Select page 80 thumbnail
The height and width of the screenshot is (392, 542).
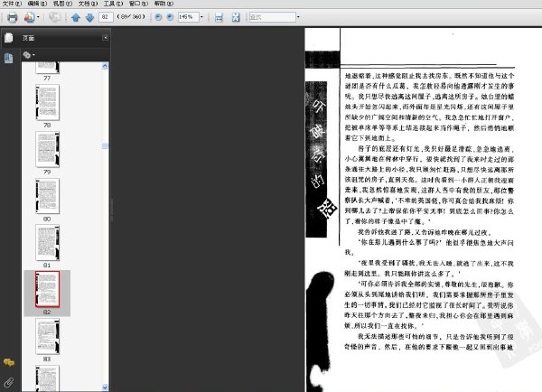coord(47,196)
